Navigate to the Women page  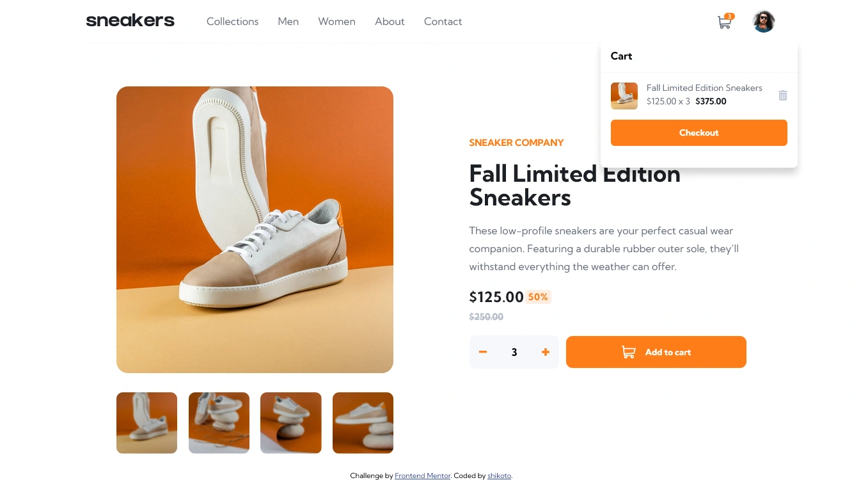click(336, 22)
